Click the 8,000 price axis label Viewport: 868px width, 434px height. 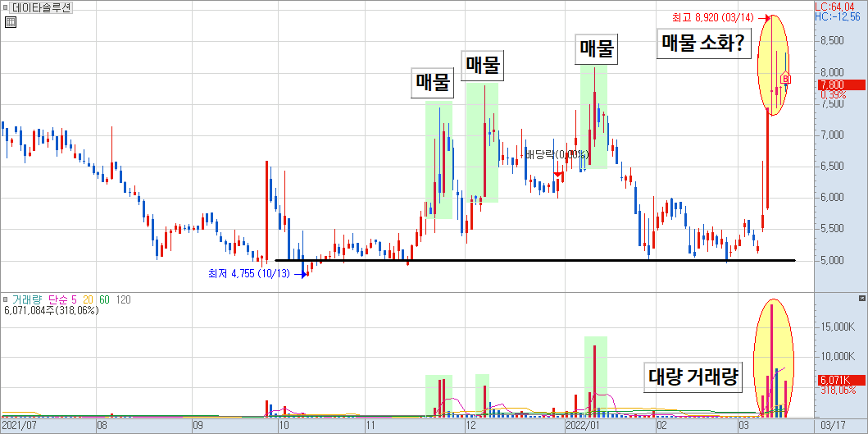[x=832, y=73]
